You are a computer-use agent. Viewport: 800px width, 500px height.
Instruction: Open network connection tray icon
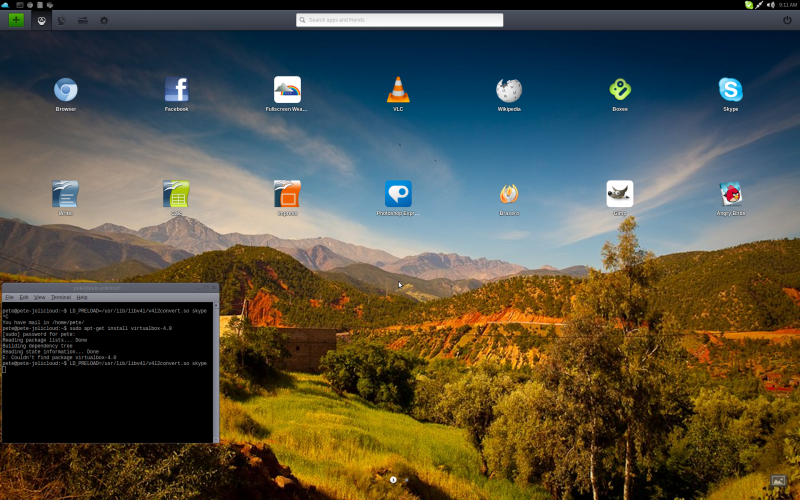[x=759, y=5]
